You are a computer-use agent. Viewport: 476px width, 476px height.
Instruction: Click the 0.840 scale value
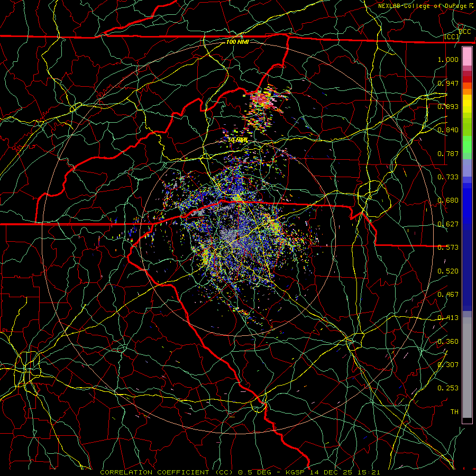448,130
